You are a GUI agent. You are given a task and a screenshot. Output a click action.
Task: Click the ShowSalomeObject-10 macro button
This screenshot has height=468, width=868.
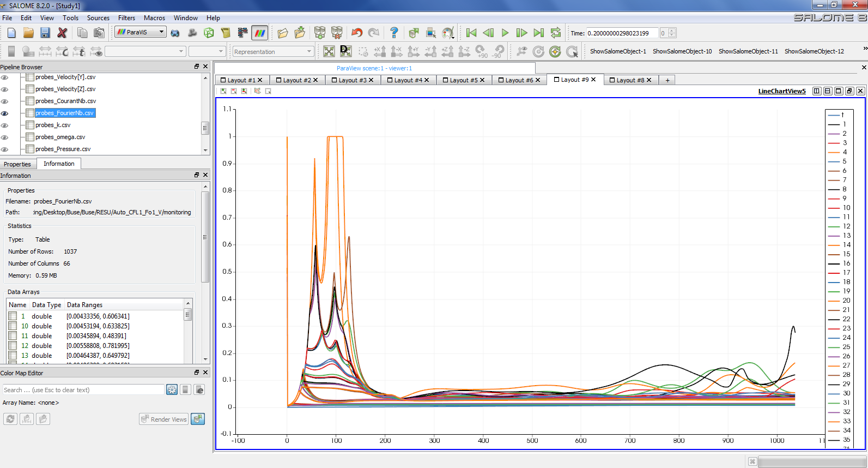tap(682, 51)
